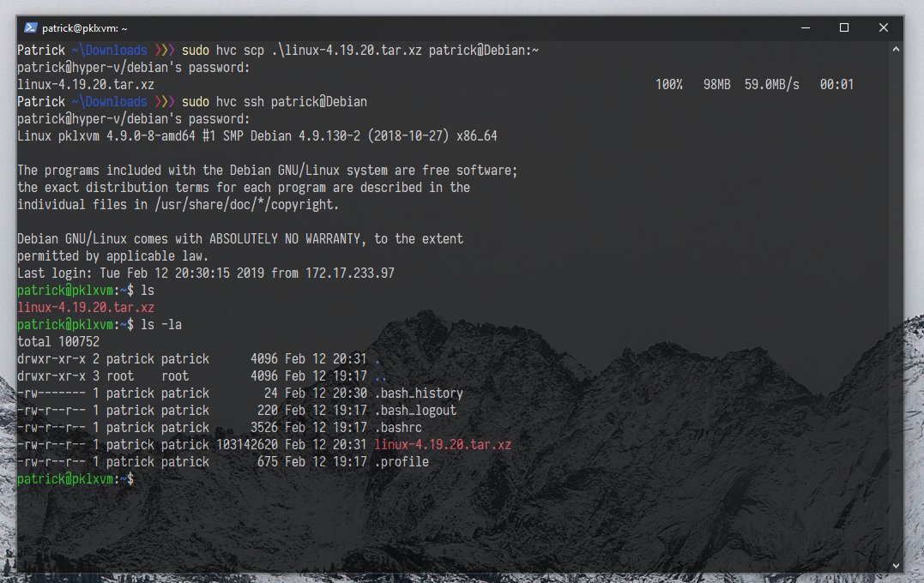924x583 pixels.
Task: Click the 'drwxr-xr-x 3' permissions of the root row
Action: 58,376
